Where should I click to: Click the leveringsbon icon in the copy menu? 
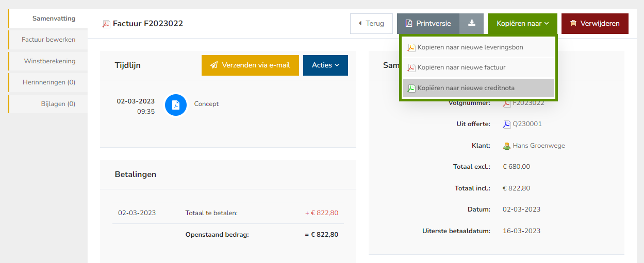tap(411, 47)
